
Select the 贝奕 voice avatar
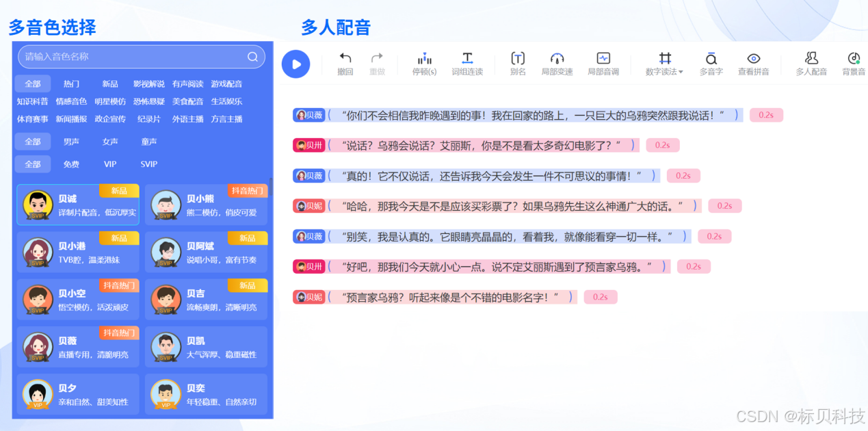pos(166,394)
